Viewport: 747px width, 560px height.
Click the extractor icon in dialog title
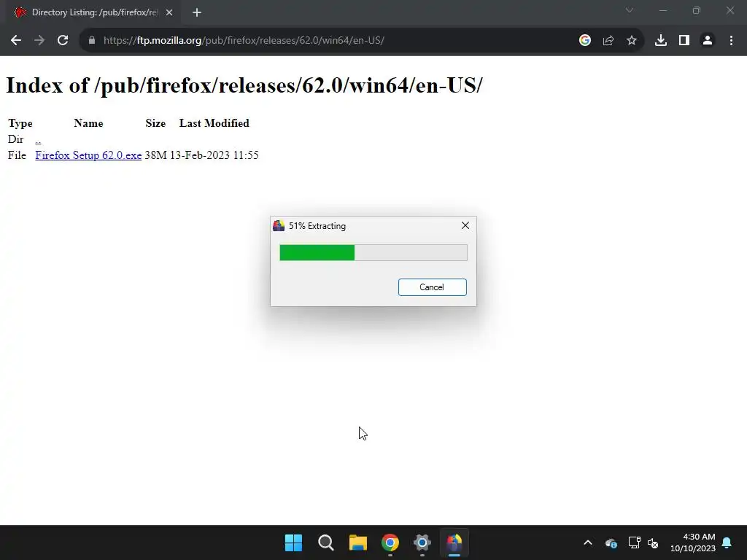pyautogui.click(x=279, y=226)
